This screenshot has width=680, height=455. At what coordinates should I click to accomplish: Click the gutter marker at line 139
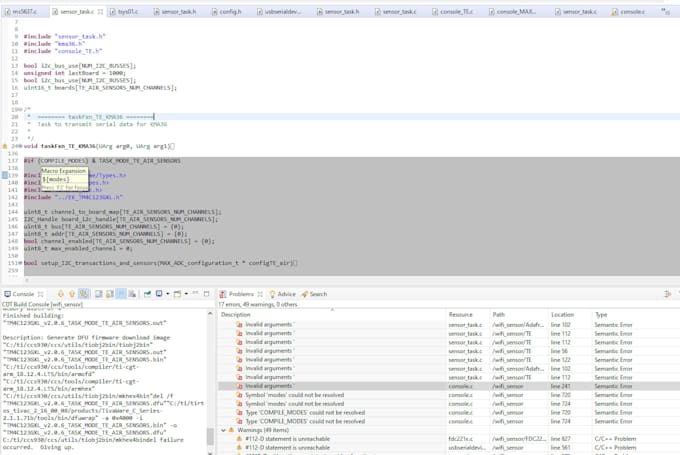(x=5, y=175)
